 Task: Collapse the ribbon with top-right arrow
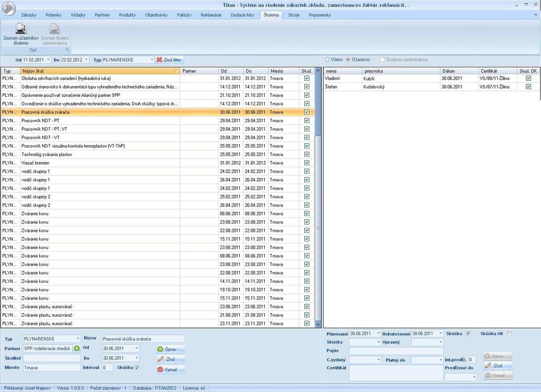(536, 15)
